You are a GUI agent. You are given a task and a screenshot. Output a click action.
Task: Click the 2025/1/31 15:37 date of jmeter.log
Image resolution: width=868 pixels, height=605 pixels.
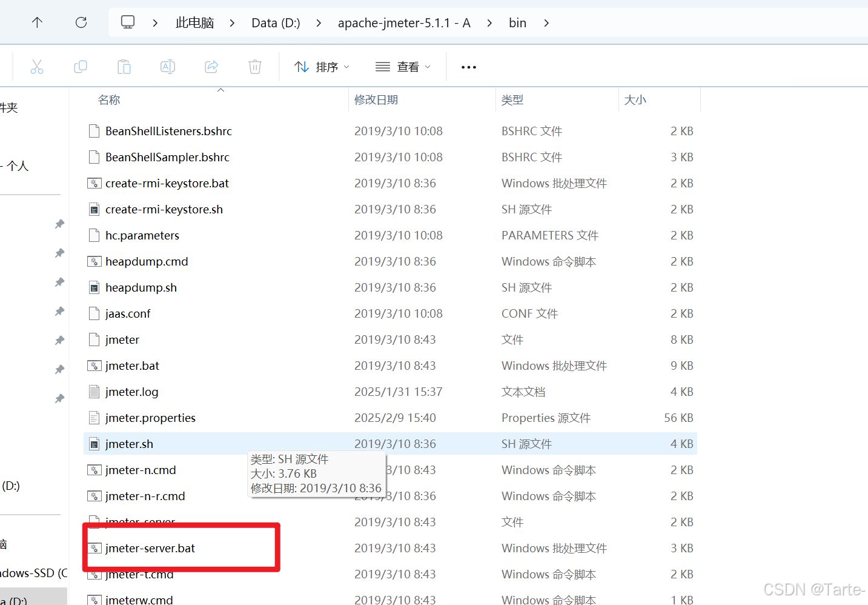click(x=399, y=392)
